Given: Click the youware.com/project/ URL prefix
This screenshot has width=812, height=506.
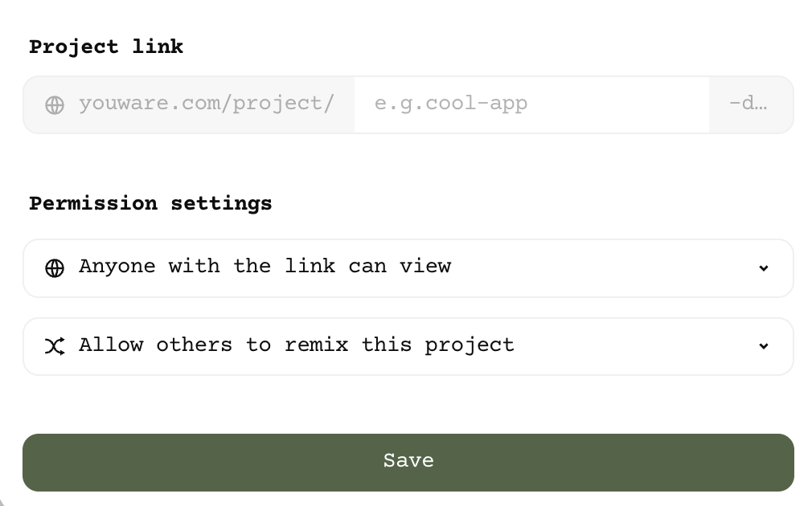Looking at the screenshot, I should [206, 104].
